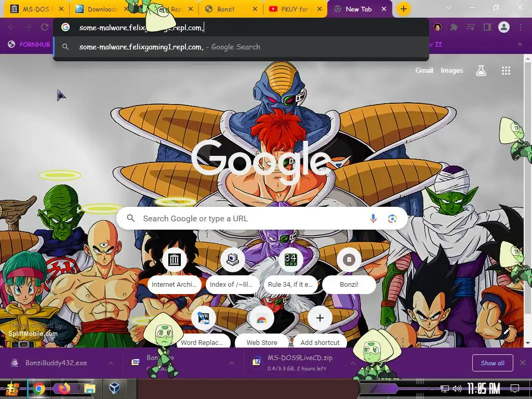532x399 pixels.
Task: Open the Web Store shortcut
Action: (x=262, y=327)
